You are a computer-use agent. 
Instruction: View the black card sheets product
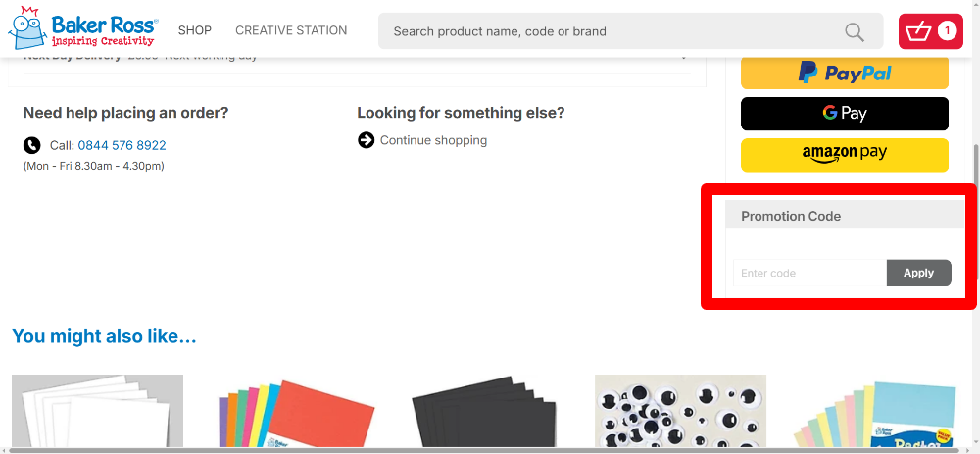coord(484,412)
